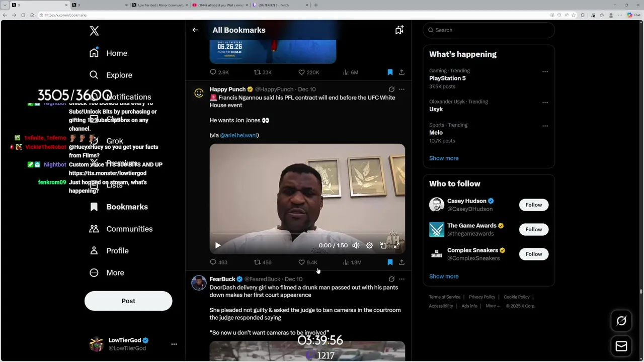Reload the page in browser toolbar
644x362 pixels.
(x=23, y=15)
